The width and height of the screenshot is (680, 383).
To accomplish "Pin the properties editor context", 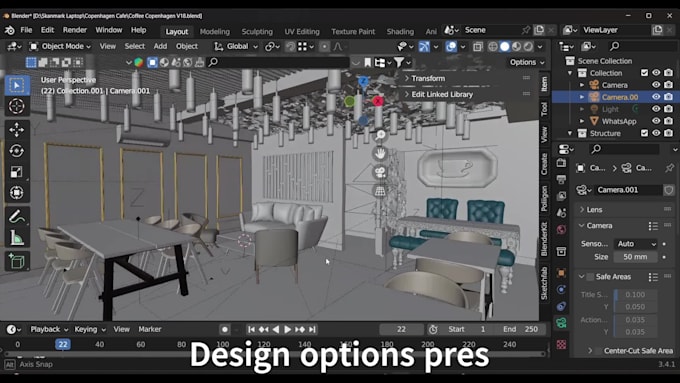I will tap(669, 168).
